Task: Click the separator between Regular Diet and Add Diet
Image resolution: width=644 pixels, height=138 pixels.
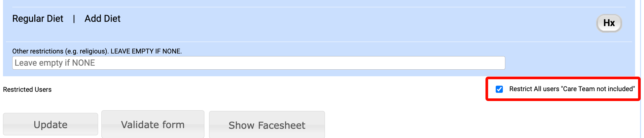Action: (x=74, y=19)
